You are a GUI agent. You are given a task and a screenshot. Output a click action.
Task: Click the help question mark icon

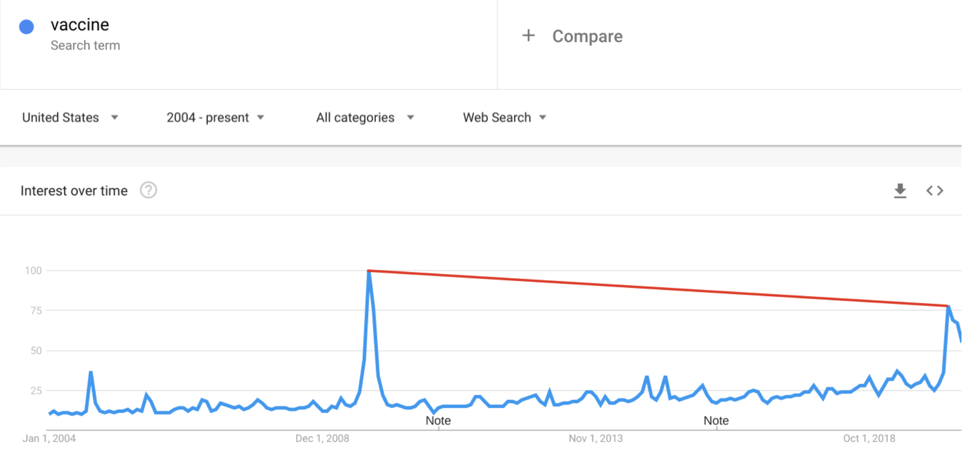tap(149, 190)
